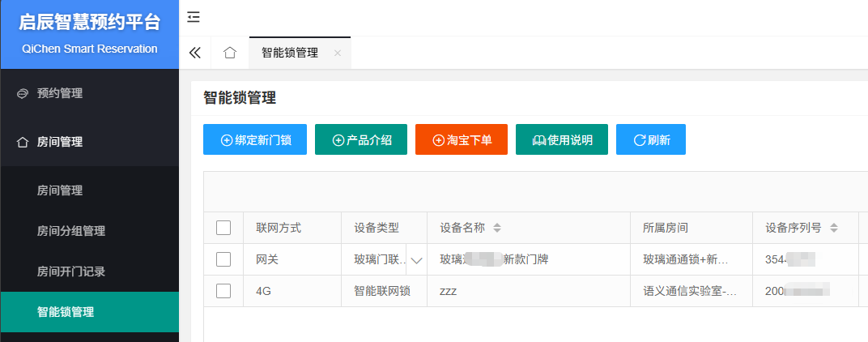
Task: Open 房间分组管理 in the sidebar
Action: (90, 231)
